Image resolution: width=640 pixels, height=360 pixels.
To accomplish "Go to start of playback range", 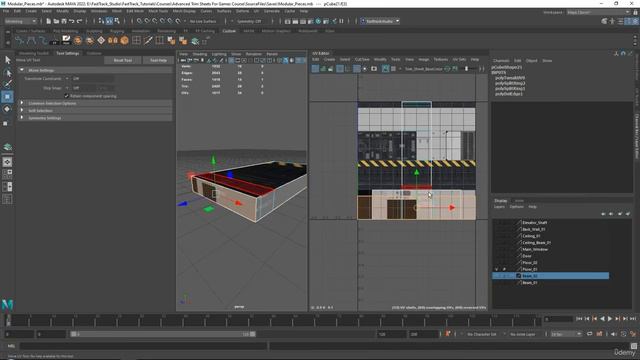I will tap(580, 319).
